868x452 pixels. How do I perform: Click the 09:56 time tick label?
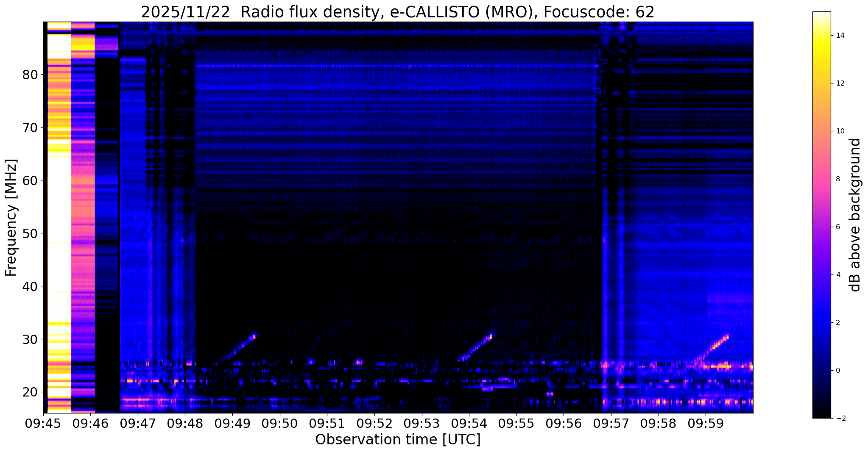point(564,424)
